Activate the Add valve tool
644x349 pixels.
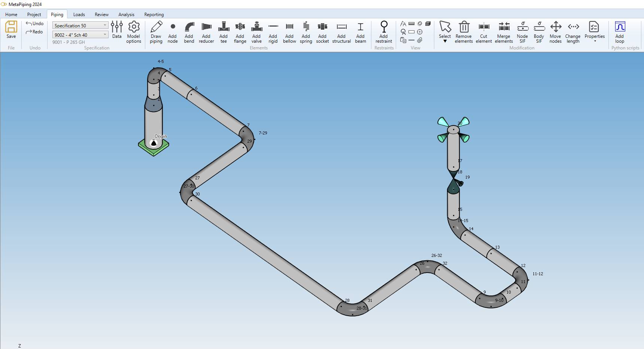pos(256,32)
